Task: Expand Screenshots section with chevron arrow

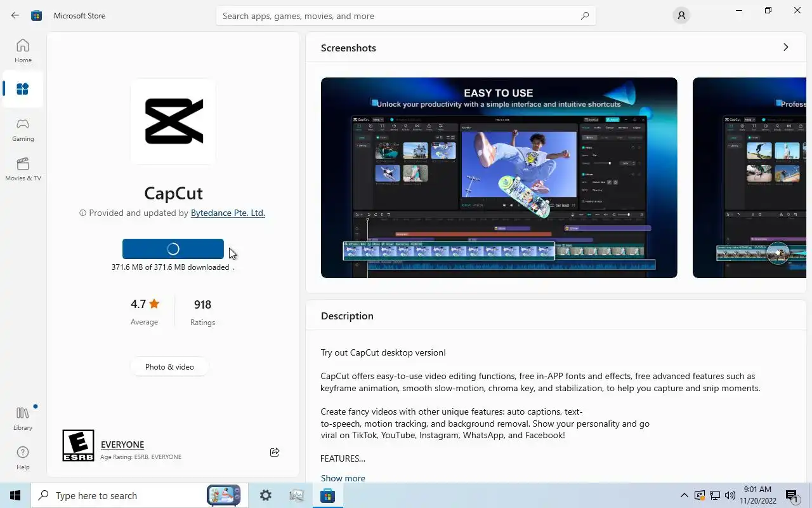Action: point(785,48)
